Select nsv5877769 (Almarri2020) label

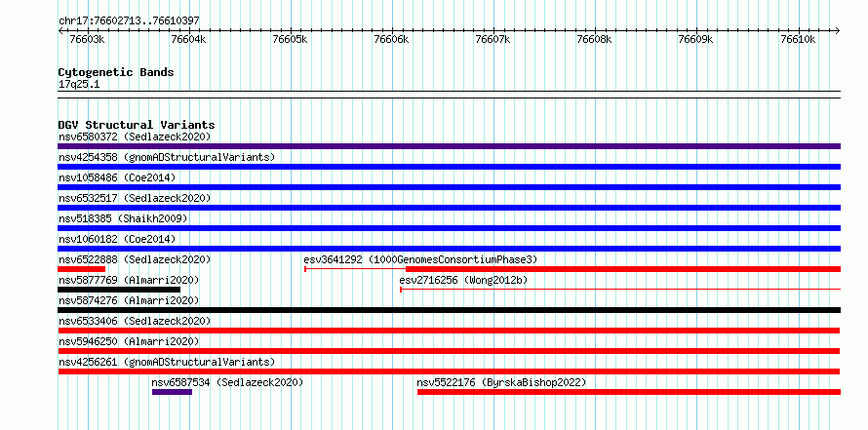(x=129, y=280)
